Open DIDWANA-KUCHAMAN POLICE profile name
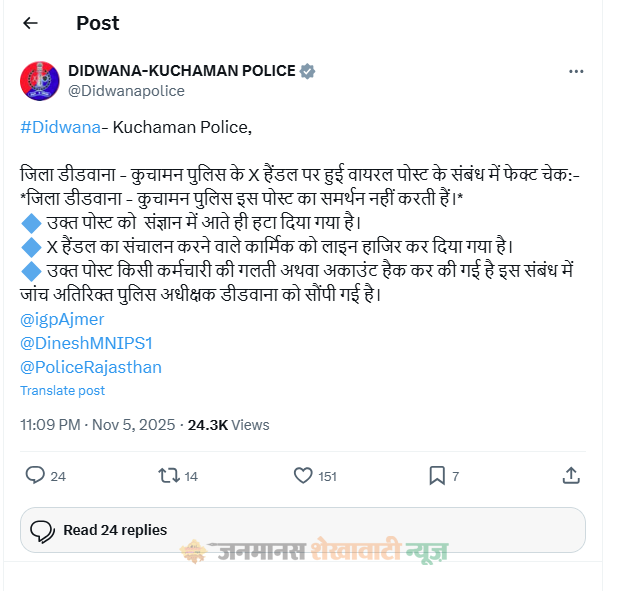The height and width of the screenshot is (591, 621). click(181, 71)
